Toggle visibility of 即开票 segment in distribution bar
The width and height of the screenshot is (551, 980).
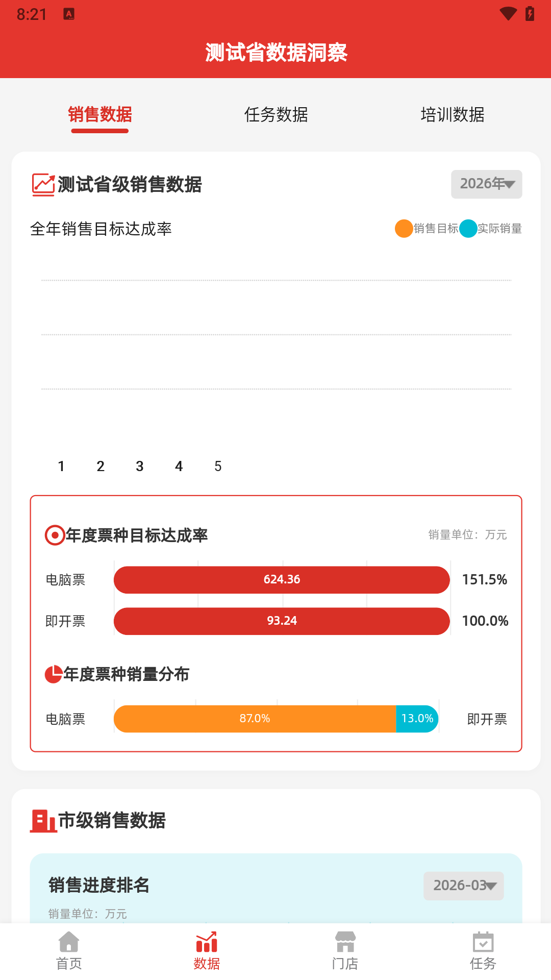coord(416,718)
